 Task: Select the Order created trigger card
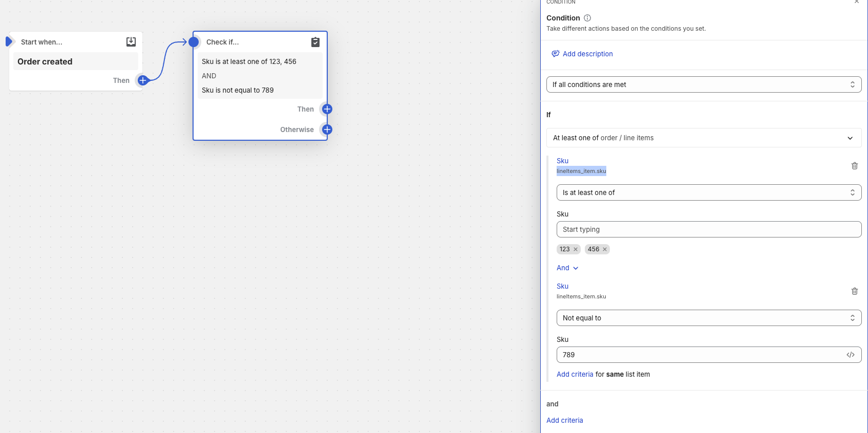[75, 61]
